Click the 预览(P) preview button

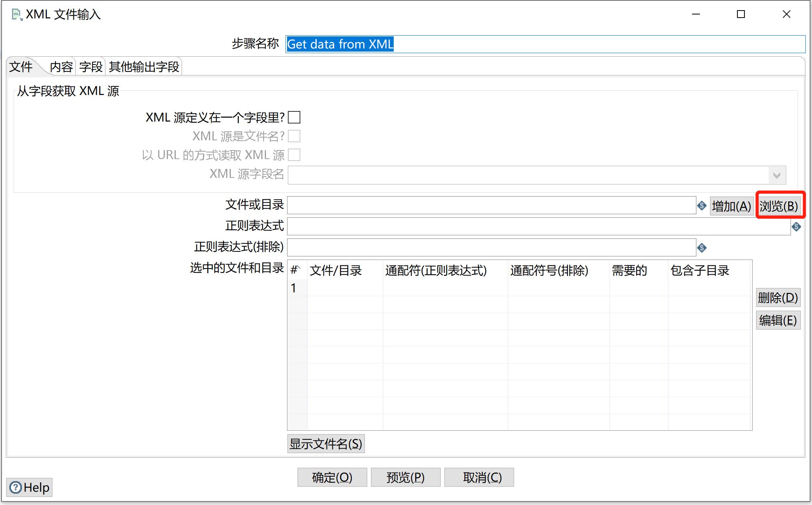pyautogui.click(x=405, y=477)
